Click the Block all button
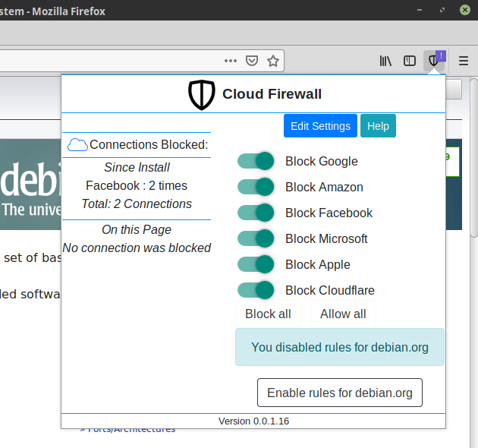This screenshot has width=478, height=448. coord(268,314)
